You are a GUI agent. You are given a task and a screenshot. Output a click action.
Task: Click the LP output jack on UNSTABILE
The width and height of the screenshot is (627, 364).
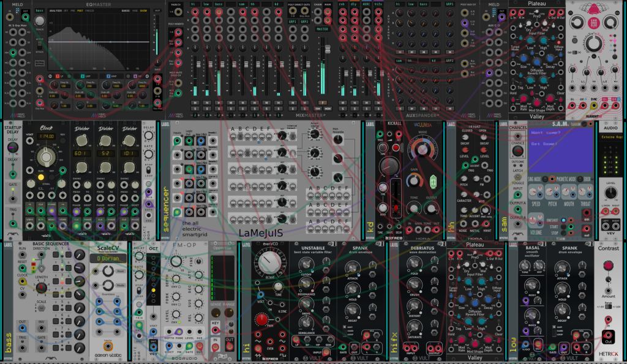point(296,340)
